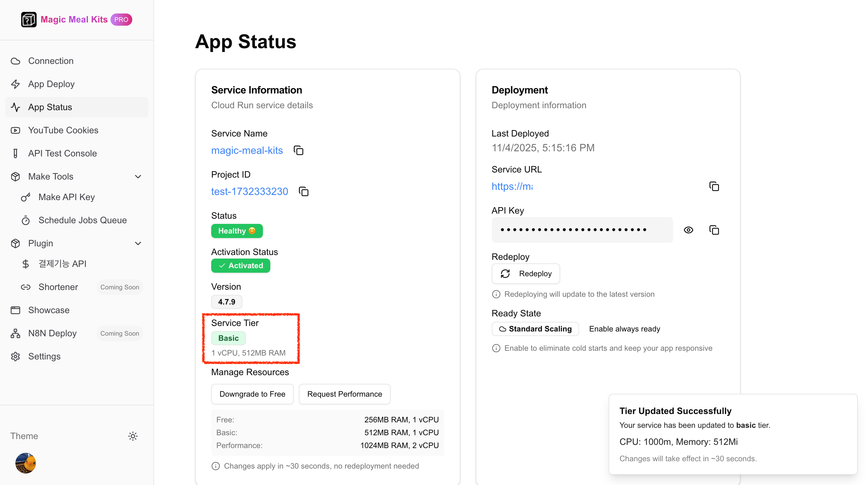Click the Schedule Jobs timer icon
Viewport: 868px width, 485px height.
pos(26,220)
